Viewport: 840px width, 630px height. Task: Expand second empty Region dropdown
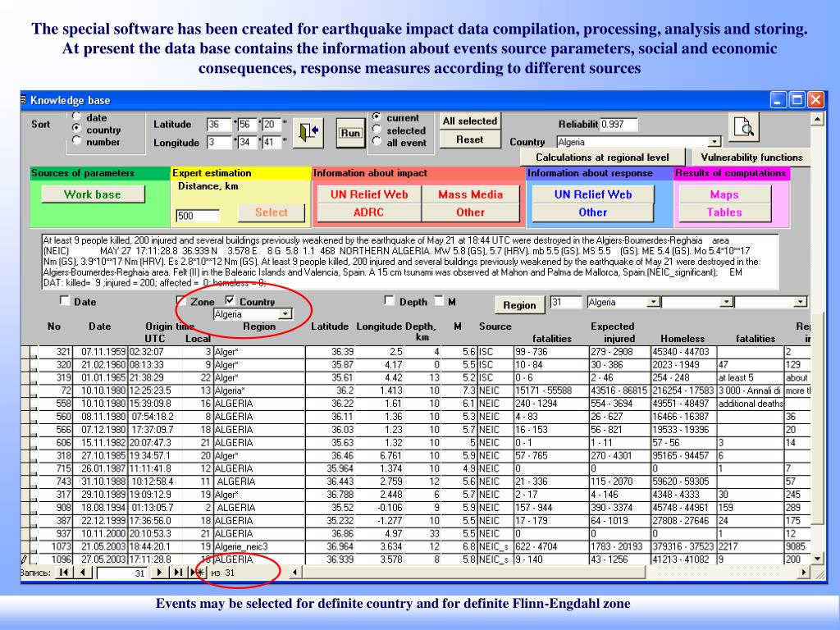click(726, 302)
